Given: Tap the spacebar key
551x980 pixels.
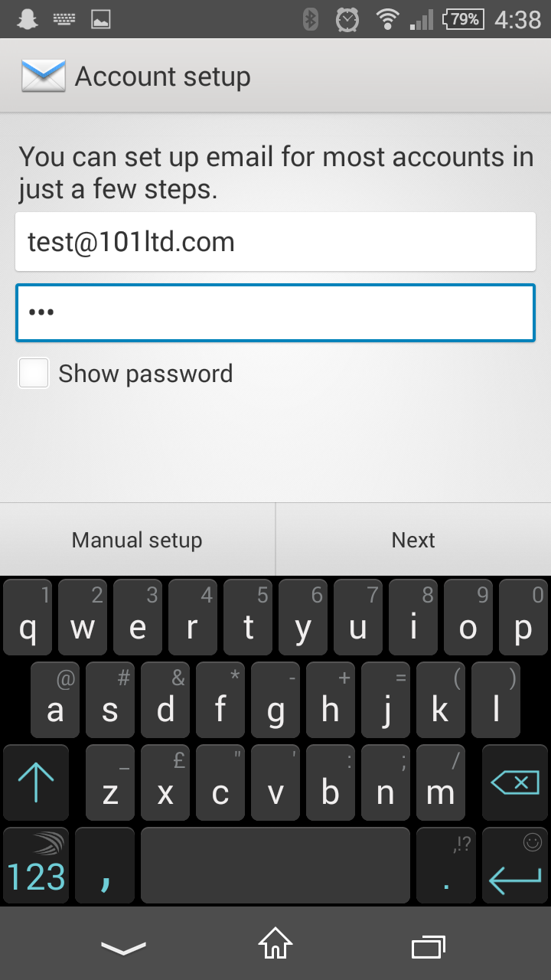Looking at the screenshot, I should [x=275, y=866].
